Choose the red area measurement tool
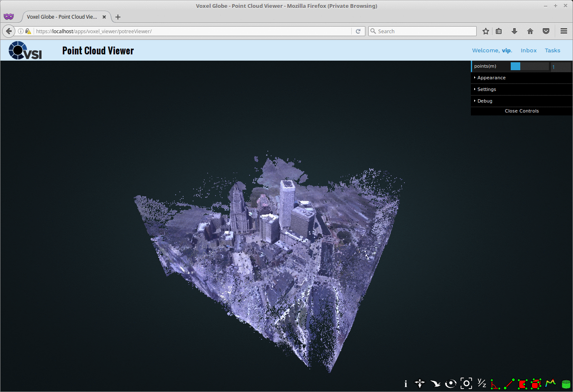The image size is (573, 392). click(x=522, y=384)
